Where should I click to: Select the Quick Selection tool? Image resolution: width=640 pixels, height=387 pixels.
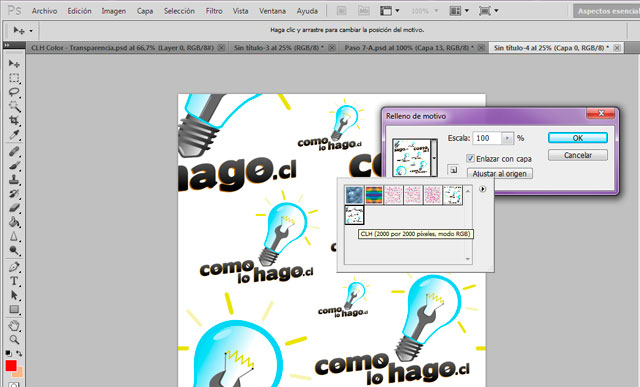point(14,106)
